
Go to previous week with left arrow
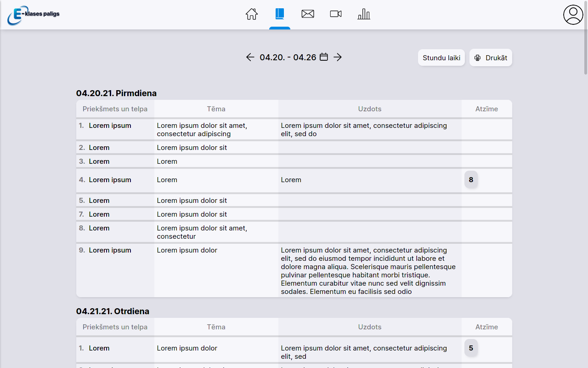(250, 57)
